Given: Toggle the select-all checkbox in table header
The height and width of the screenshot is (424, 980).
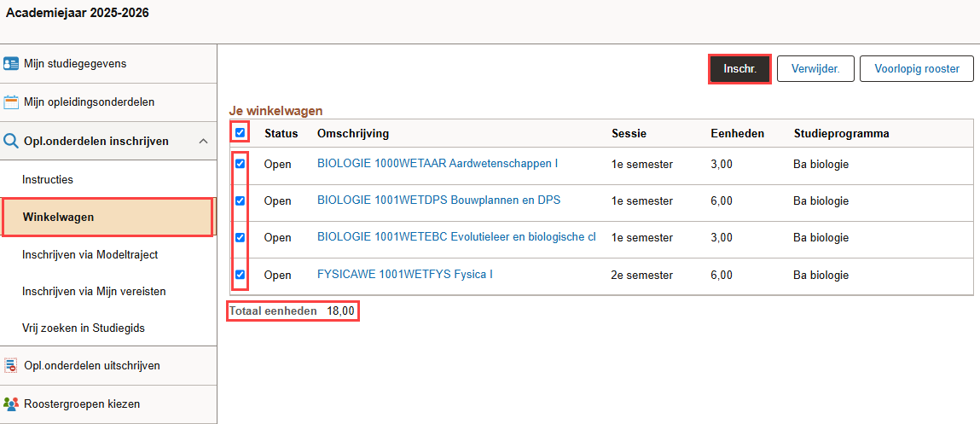Looking at the screenshot, I should tap(240, 132).
